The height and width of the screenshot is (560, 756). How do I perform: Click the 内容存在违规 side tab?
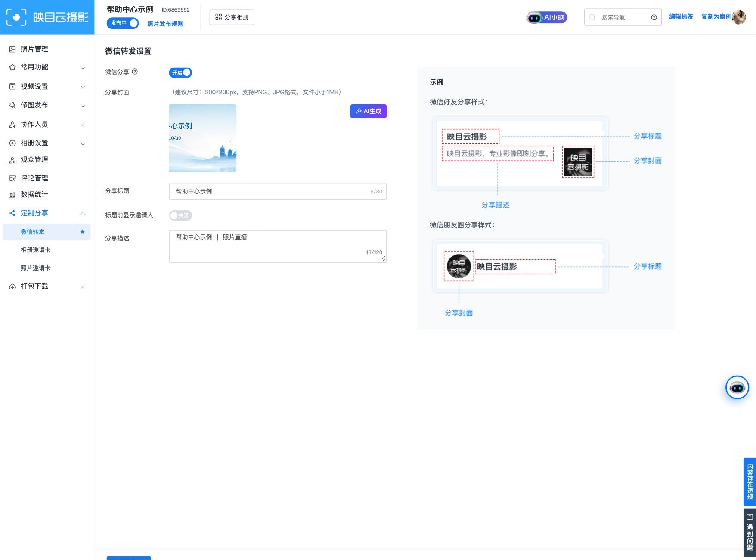750,482
